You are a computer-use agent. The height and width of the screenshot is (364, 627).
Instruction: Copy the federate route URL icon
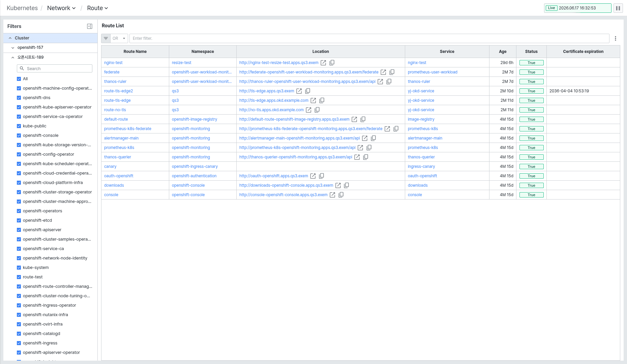[x=392, y=72]
